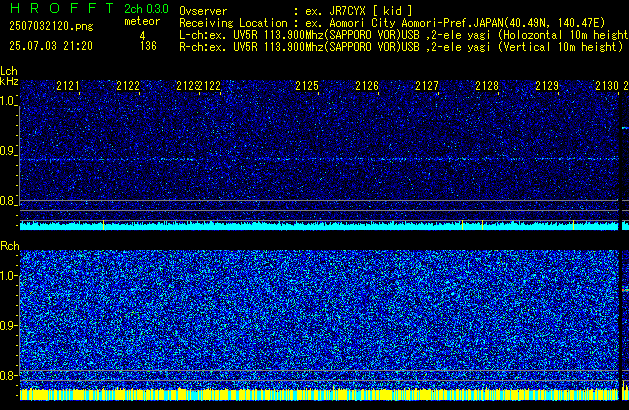Click the HROFFT title text
This screenshot has height=410, width=629.
[x=62, y=8]
